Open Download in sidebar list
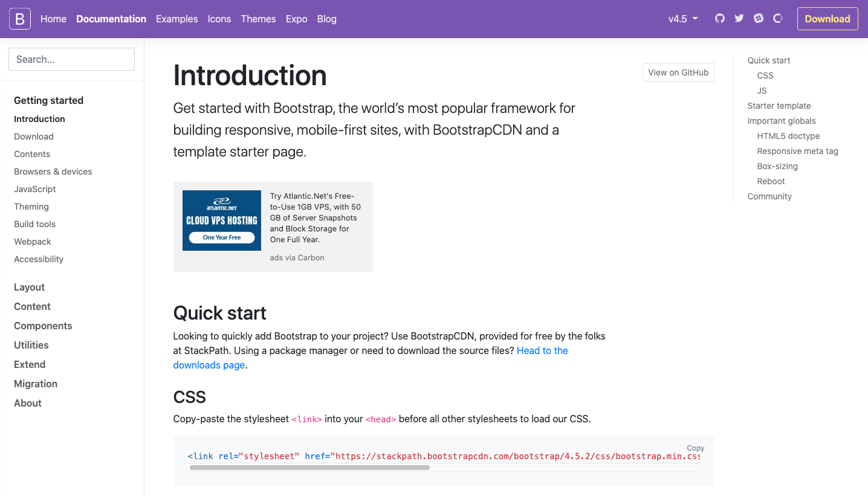Screen dimensions: 868x496 (34, 137)
